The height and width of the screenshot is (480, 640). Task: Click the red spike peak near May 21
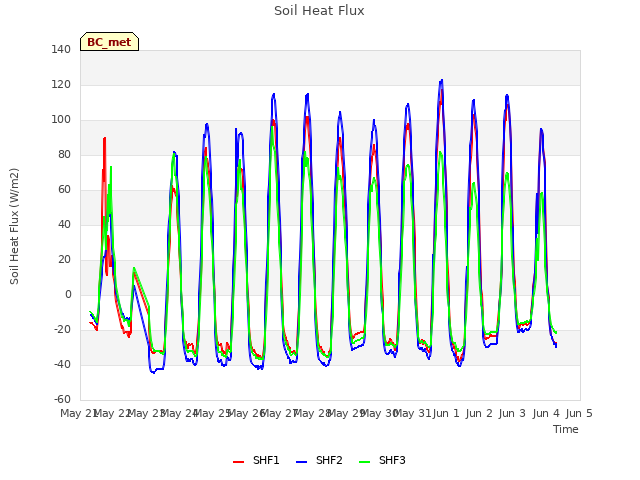(104, 138)
